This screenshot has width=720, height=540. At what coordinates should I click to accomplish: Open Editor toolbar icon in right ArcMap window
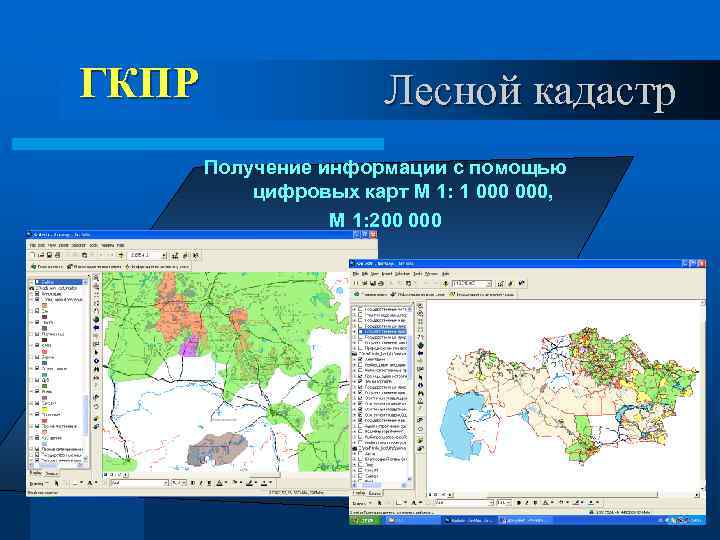[501, 283]
